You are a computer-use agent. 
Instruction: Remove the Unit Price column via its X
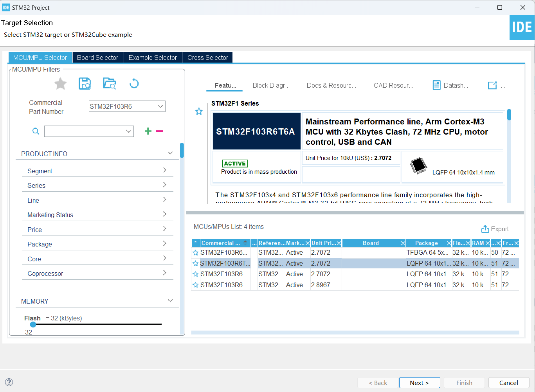click(339, 243)
